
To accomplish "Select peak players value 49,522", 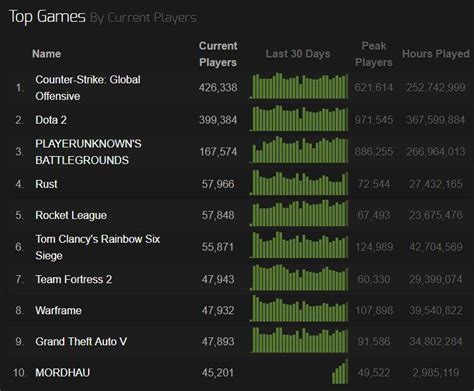I will click(x=374, y=373).
